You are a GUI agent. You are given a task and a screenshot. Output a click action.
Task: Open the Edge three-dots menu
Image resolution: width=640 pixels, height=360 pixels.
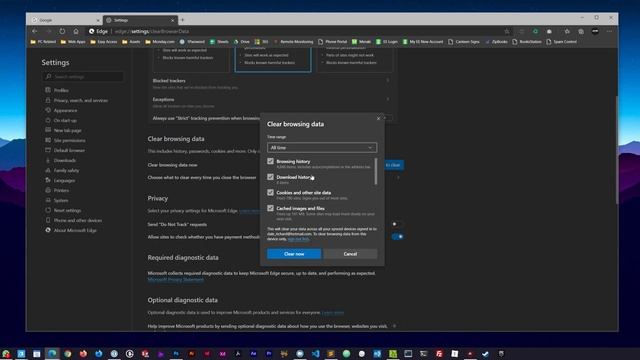(609, 31)
